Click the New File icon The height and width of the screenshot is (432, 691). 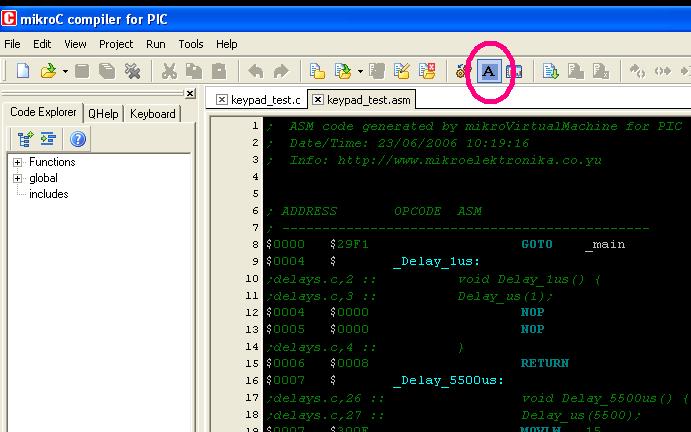(x=23, y=71)
